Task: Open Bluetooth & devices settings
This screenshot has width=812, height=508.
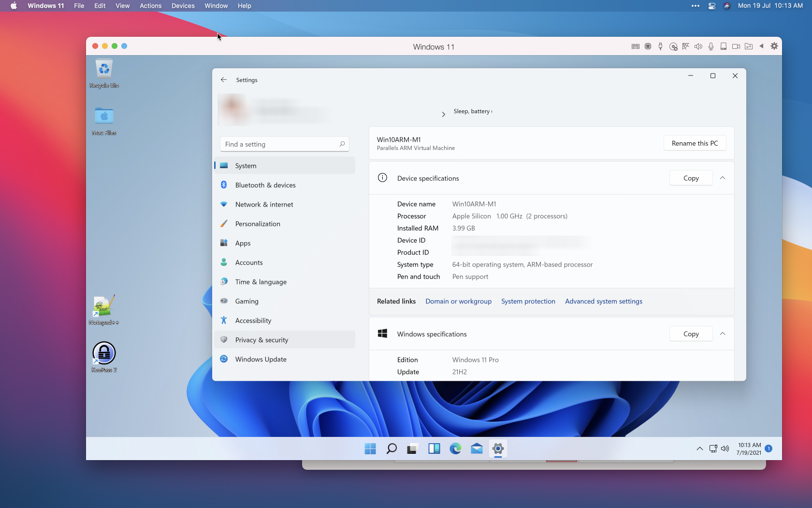Action: 284,185
